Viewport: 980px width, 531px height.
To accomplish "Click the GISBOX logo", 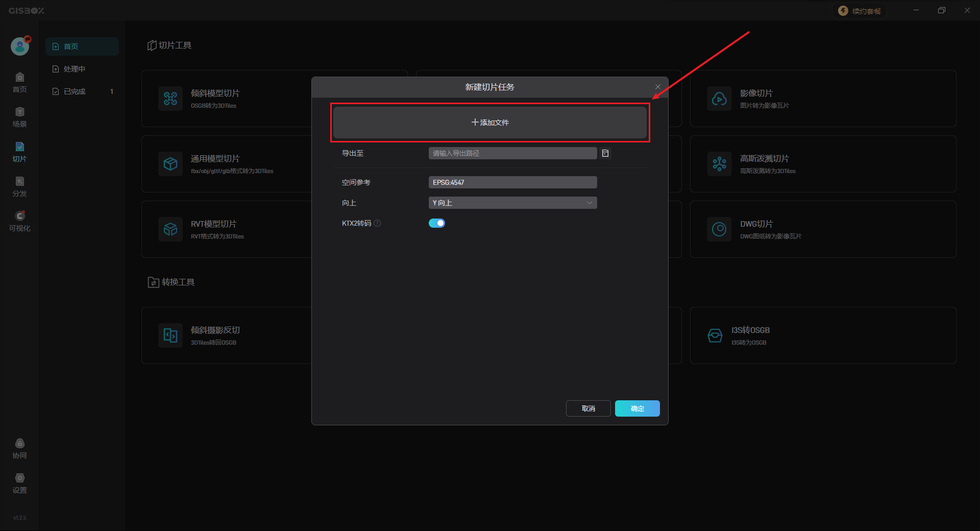I will [27, 11].
